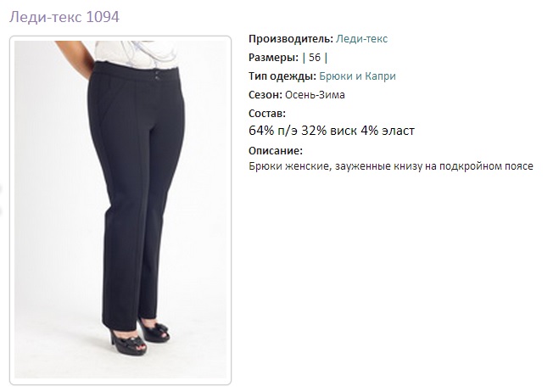Click the product photo of black trousers
The width and height of the screenshot is (553, 392).
click(120, 210)
